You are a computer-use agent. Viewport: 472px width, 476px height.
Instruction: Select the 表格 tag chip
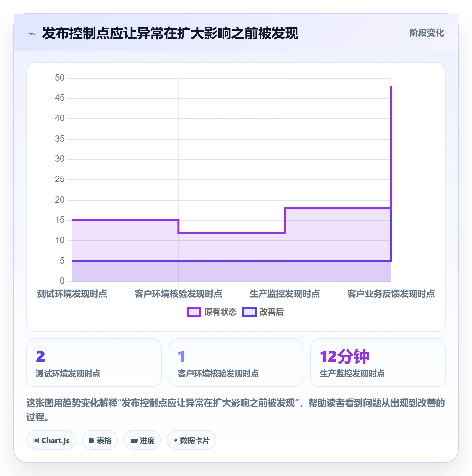click(100, 440)
